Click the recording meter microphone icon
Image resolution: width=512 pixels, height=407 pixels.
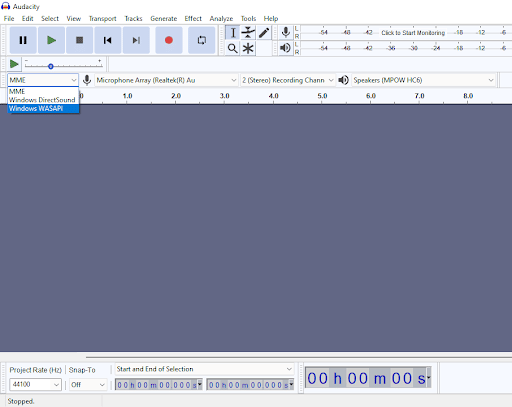coord(285,32)
